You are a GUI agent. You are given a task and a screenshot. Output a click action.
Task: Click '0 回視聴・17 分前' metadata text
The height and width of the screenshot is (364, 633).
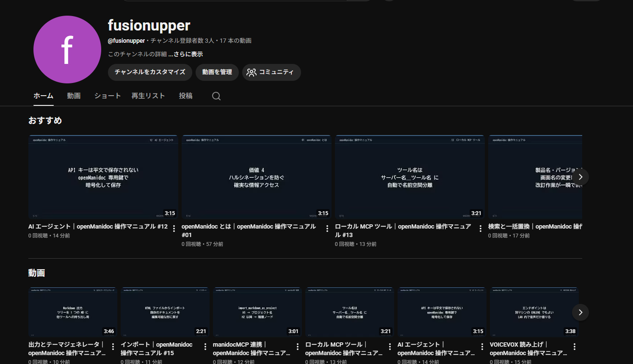(509, 236)
